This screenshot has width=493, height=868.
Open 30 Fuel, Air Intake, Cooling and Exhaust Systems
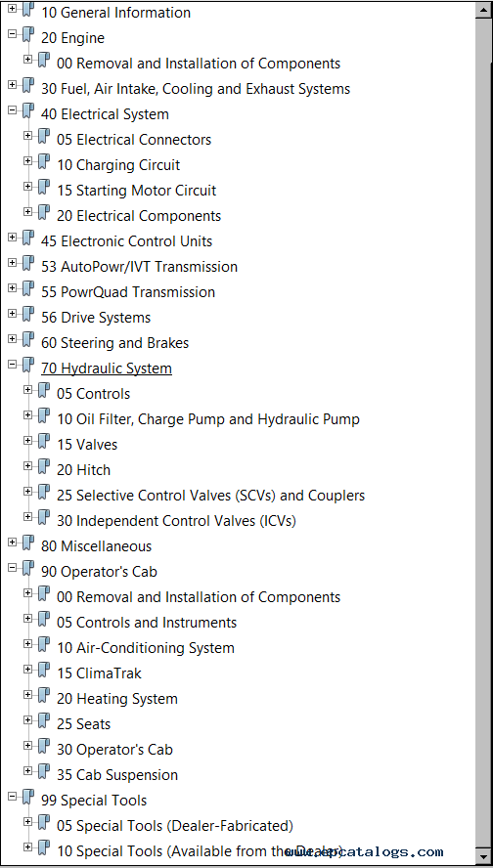click(196, 89)
